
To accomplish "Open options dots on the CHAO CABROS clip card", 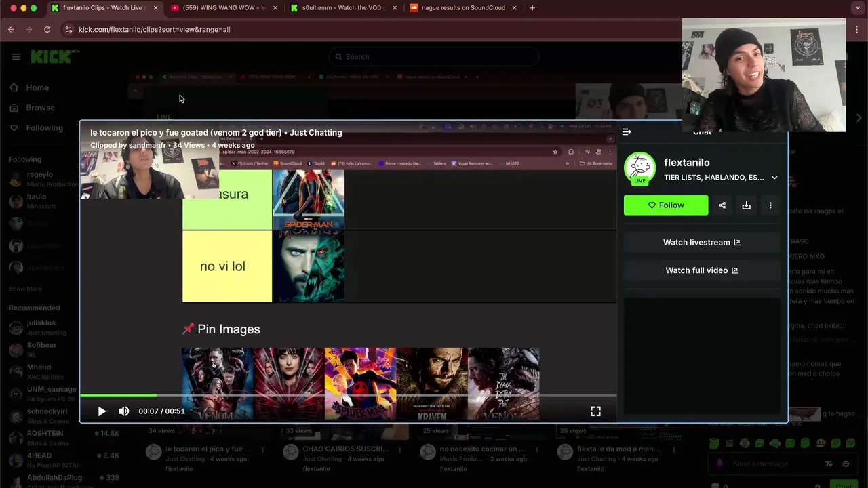I will tap(400, 449).
